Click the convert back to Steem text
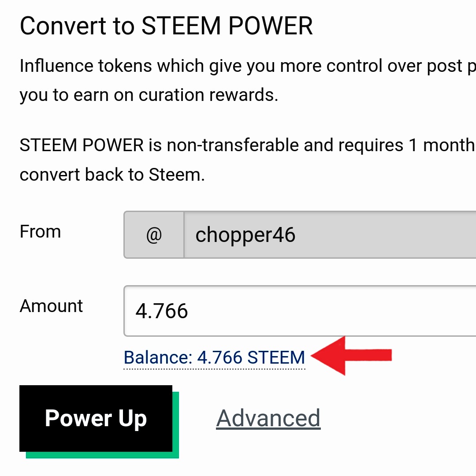The height and width of the screenshot is (476, 476). 112,175
